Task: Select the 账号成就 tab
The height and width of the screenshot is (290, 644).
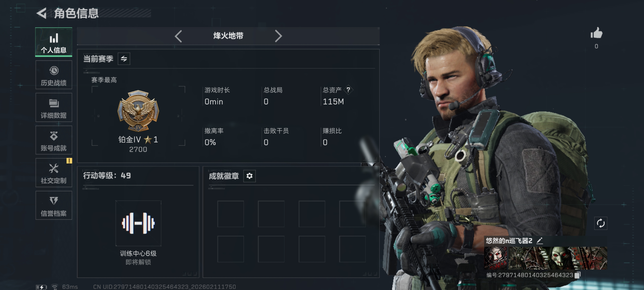Action: [x=54, y=140]
